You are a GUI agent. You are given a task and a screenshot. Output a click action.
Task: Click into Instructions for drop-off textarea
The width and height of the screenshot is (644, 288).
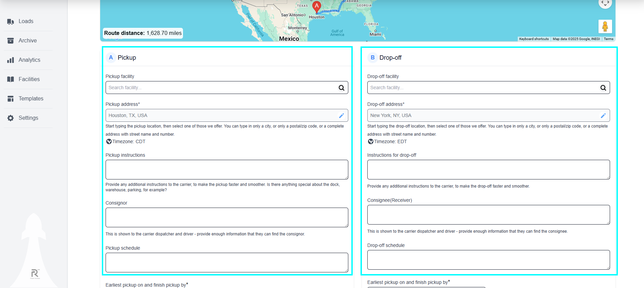[489, 170]
